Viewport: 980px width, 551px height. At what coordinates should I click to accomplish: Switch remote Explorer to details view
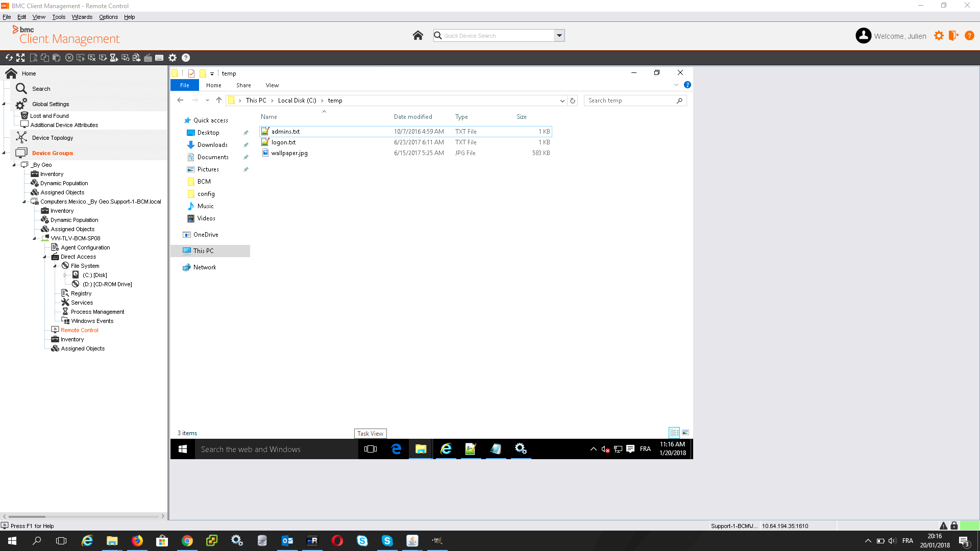pyautogui.click(x=674, y=433)
